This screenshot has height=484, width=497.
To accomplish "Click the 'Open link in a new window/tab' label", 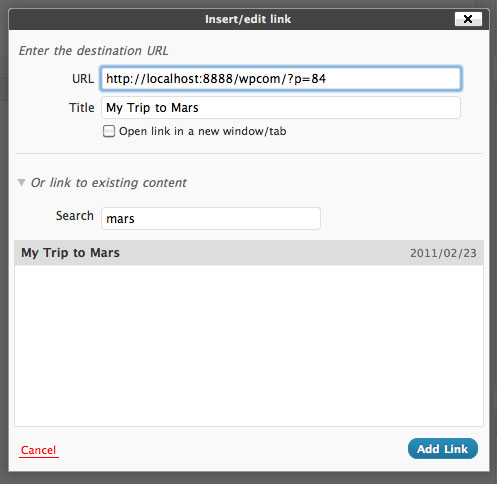I will (x=203, y=131).
